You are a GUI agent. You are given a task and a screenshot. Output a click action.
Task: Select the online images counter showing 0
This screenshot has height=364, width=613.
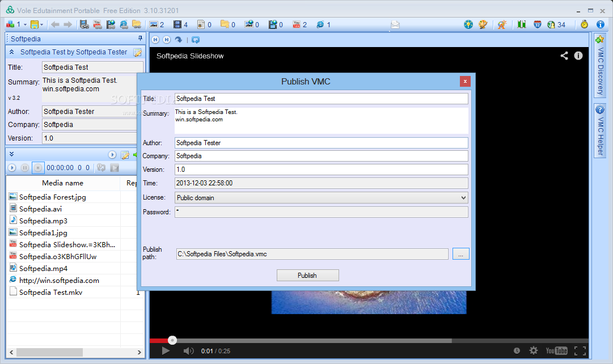coord(252,24)
